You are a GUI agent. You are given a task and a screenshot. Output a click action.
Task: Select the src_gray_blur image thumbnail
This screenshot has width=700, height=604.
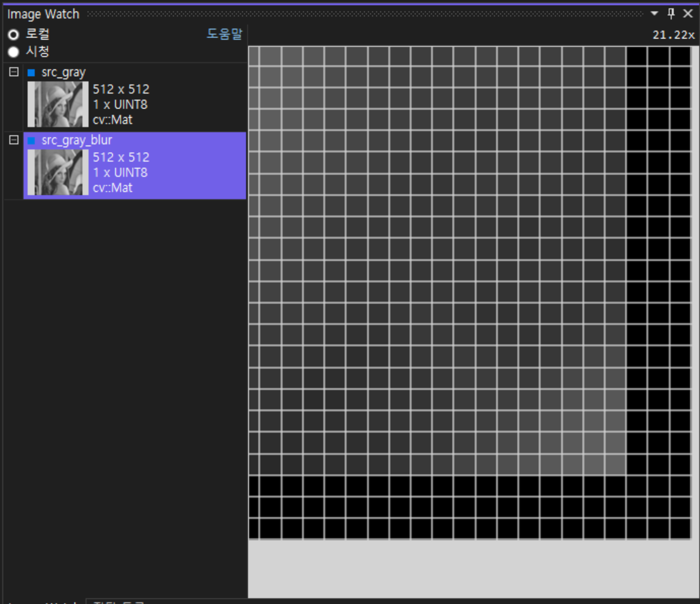[58, 172]
